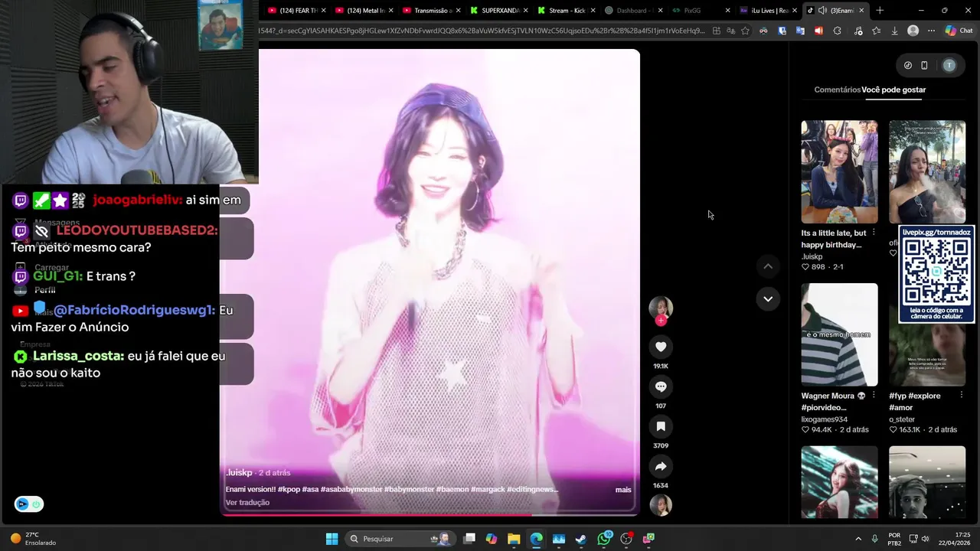
Task: Click the phone app icon in TikTok header
Action: click(x=924, y=66)
